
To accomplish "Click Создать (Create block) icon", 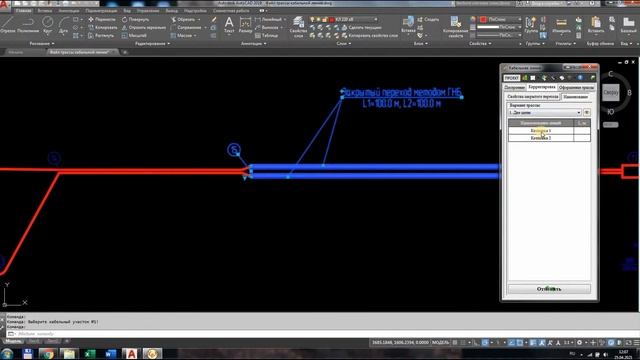I will click(x=428, y=19).
